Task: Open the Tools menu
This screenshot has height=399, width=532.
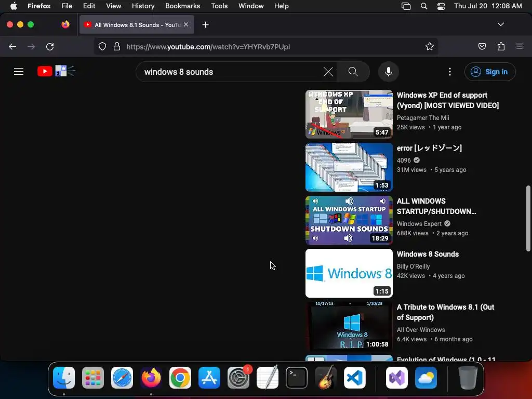Action: pos(219,6)
